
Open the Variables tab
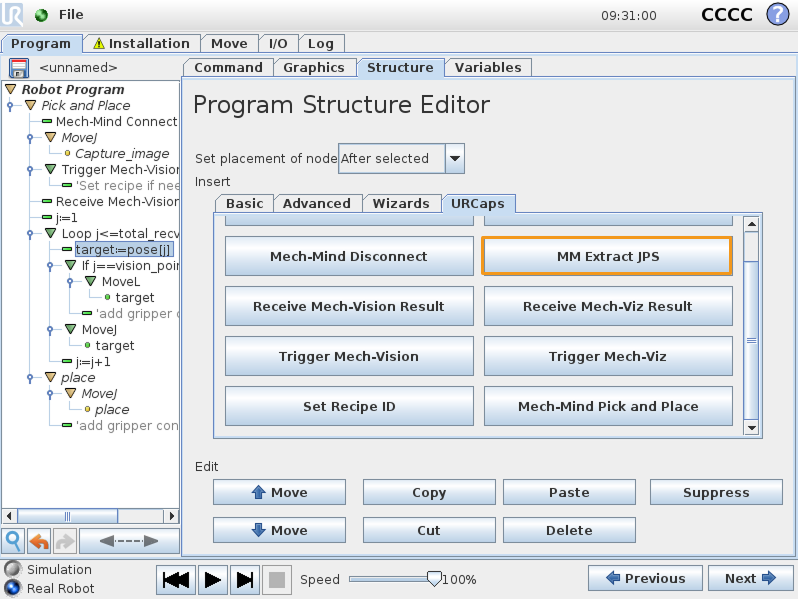(x=488, y=68)
